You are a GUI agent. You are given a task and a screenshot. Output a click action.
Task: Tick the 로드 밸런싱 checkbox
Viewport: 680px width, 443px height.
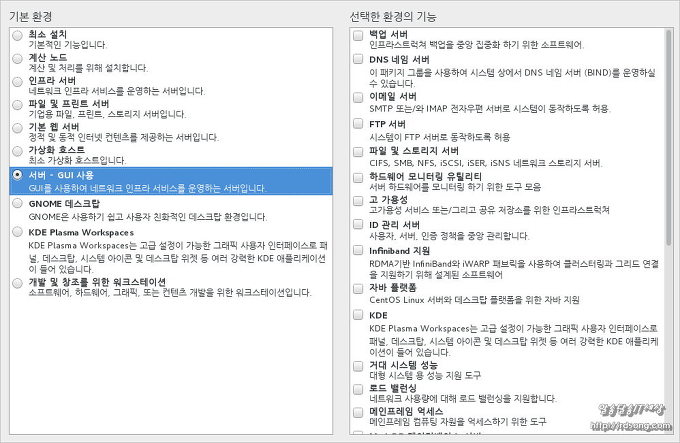click(358, 387)
